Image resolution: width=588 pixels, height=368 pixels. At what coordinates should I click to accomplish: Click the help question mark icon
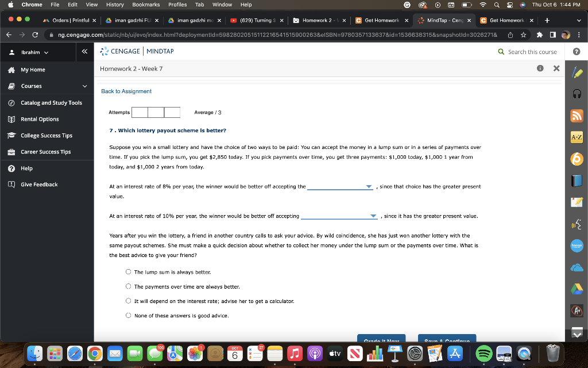577,52
